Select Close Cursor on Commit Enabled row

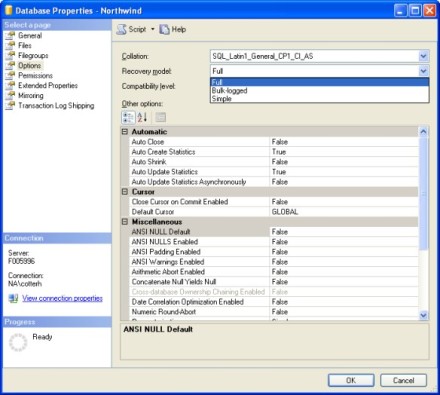tap(274, 202)
